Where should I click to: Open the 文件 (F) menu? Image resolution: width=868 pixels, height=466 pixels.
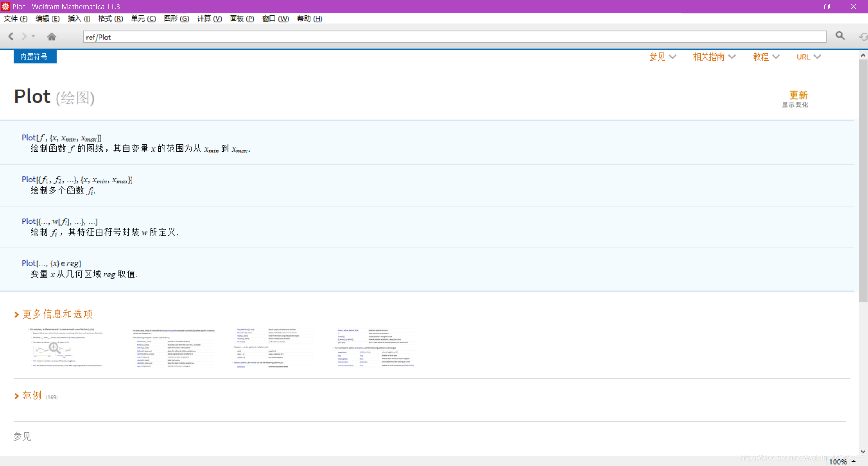[x=16, y=19]
